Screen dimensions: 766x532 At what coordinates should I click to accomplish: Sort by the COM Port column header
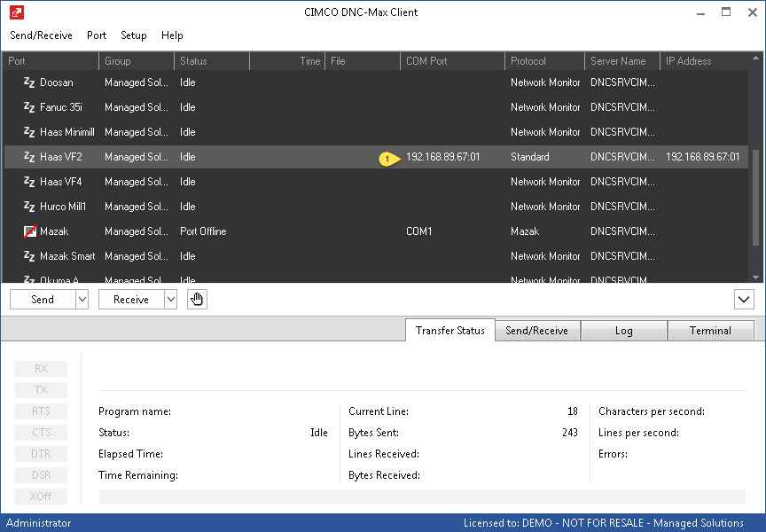(x=452, y=61)
